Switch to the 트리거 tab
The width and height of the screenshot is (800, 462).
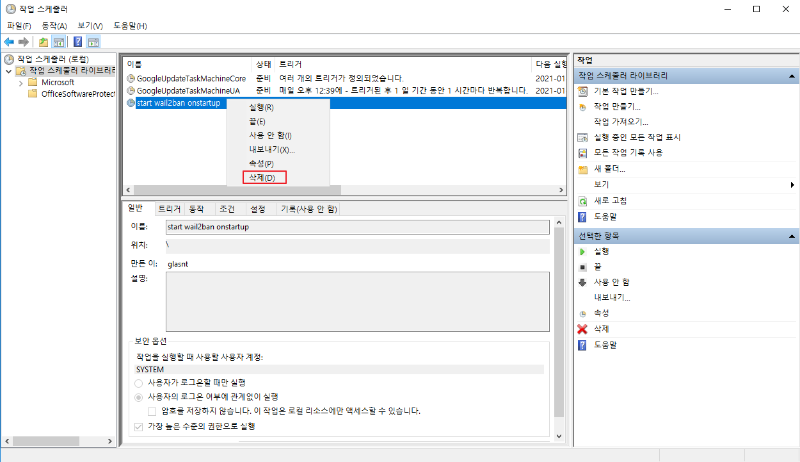[x=168, y=209]
